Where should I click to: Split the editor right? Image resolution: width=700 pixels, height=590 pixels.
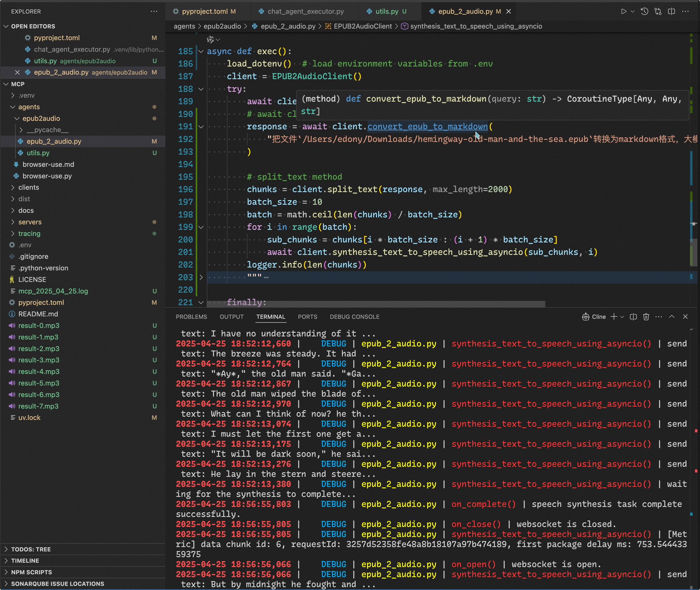click(x=672, y=12)
